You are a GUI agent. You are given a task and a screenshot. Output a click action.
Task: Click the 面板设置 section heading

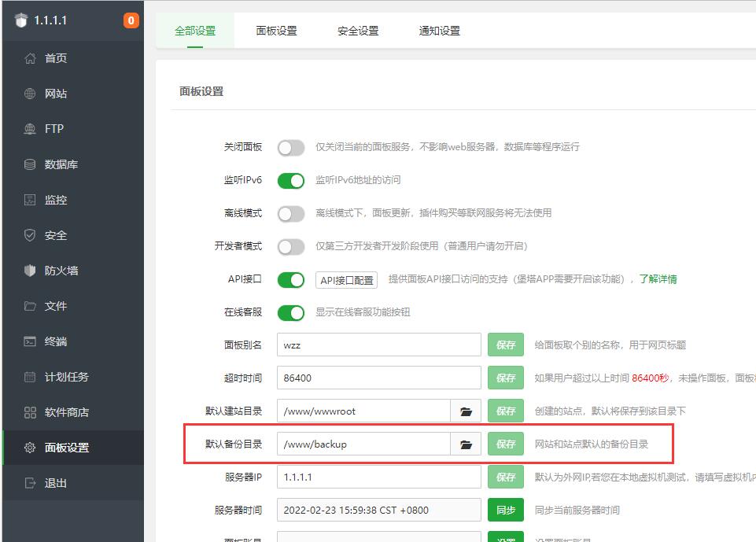(201, 91)
